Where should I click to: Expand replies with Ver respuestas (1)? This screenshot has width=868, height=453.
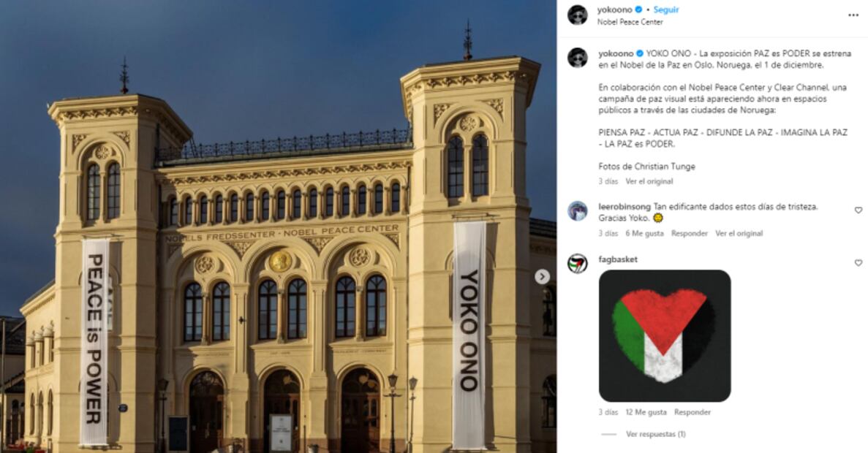[x=655, y=434]
